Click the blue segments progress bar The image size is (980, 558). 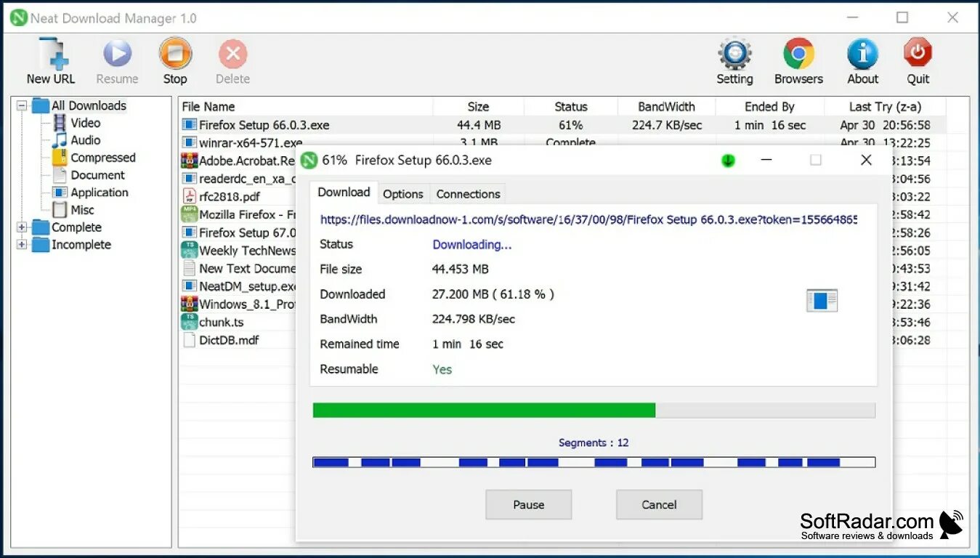coord(594,462)
